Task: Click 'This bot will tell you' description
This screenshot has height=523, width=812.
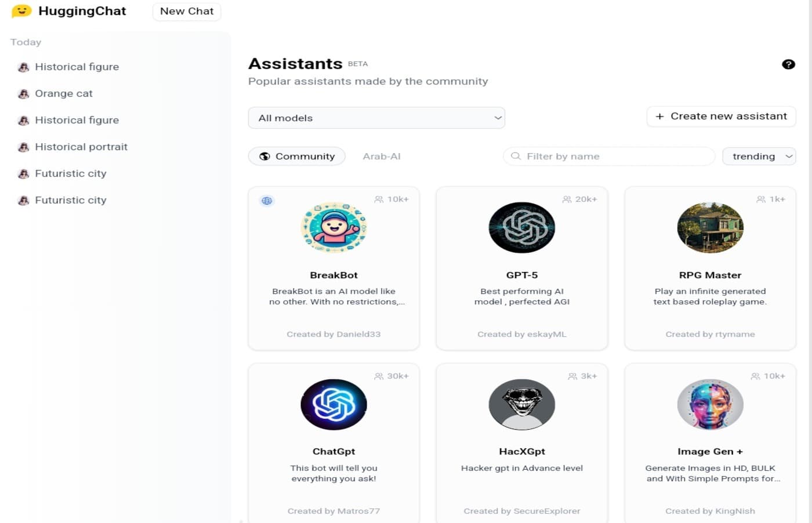Action: tap(333, 473)
